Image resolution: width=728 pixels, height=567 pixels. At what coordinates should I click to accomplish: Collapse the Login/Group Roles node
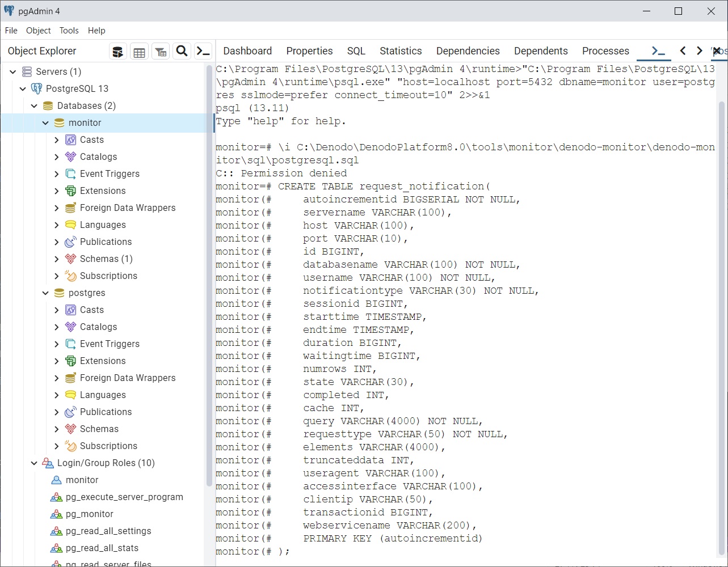(35, 463)
